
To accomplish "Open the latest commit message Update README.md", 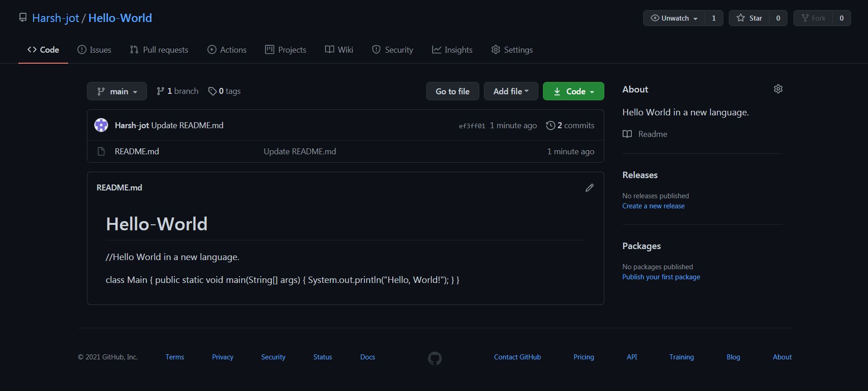I will click(187, 125).
